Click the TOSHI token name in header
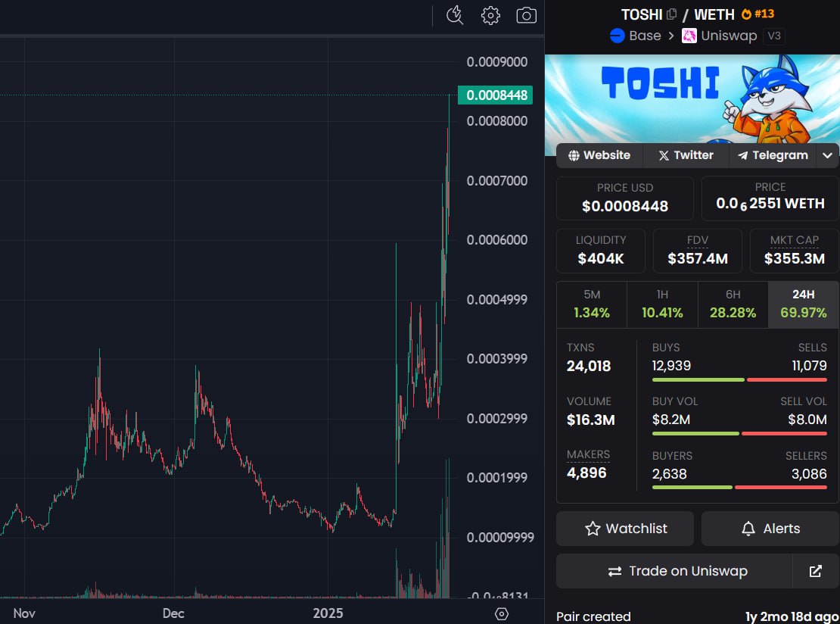840x624 pixels. point(642,14)
